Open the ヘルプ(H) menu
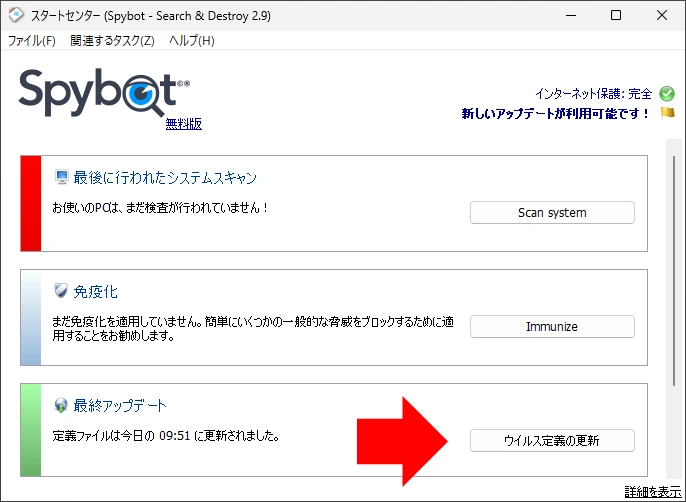 tap(192, 41)
